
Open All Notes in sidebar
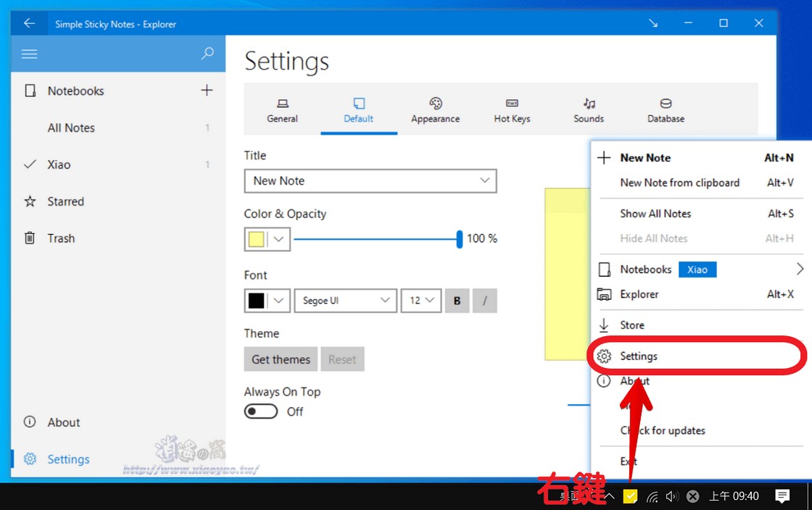[118, 128]
